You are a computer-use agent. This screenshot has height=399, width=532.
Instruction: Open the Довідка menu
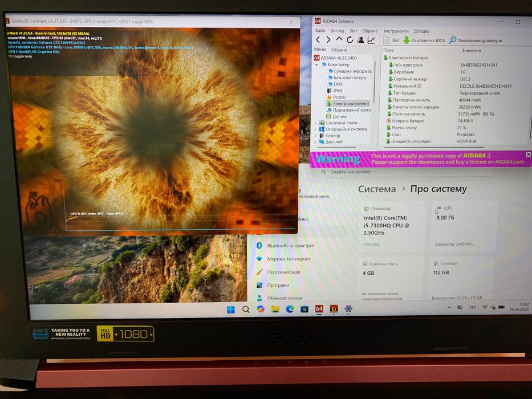421,31
